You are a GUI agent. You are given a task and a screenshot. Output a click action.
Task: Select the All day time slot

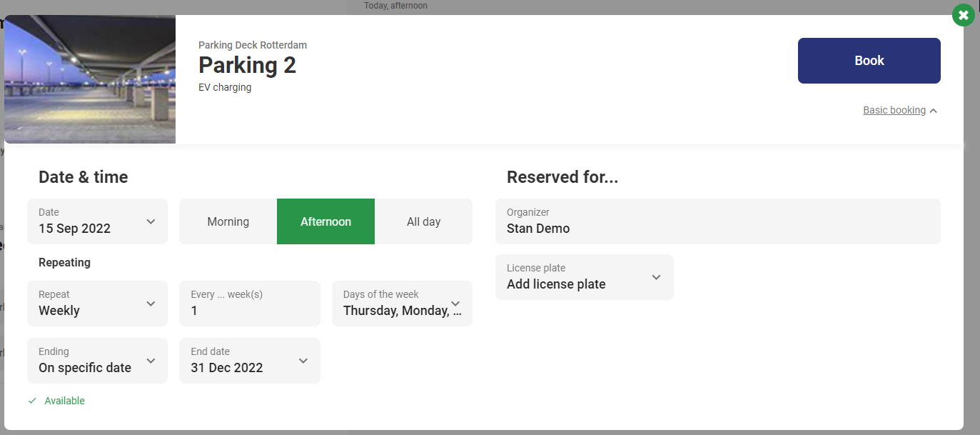coord(423,221)
